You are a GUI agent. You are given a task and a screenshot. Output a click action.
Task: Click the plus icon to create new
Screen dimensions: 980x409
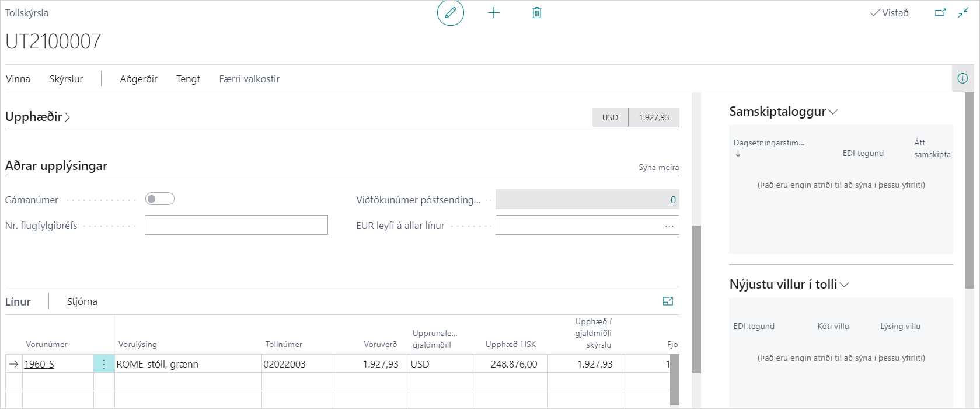pos(494,13)
